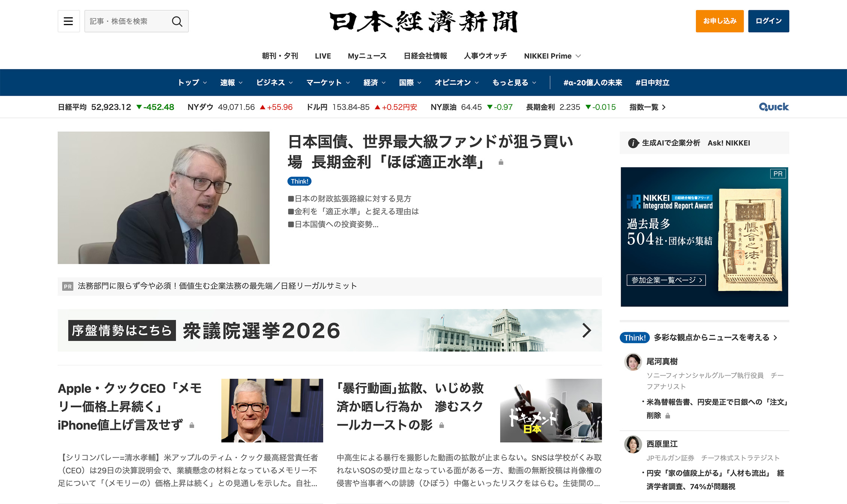Click the ログイン button

(768, 21)
